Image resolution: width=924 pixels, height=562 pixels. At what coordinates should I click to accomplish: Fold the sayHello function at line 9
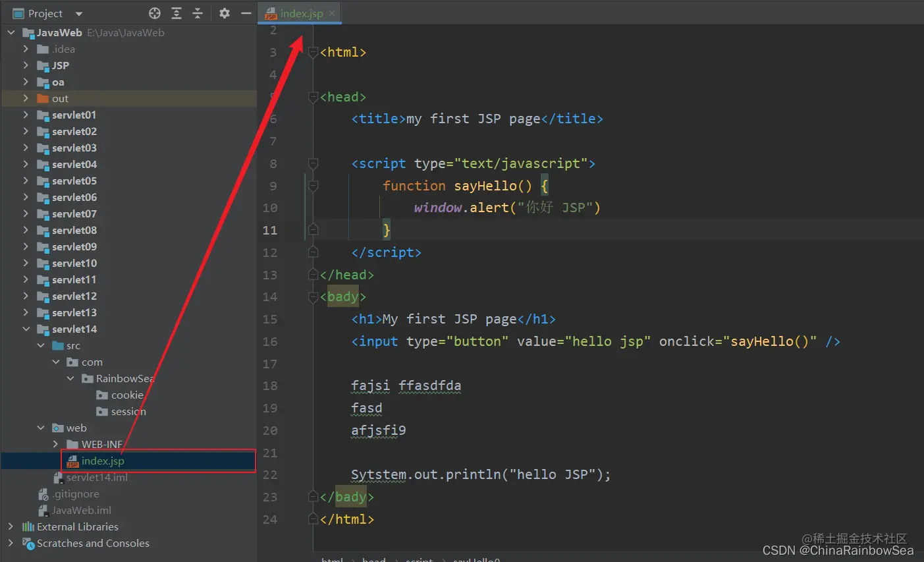[313, 186]
